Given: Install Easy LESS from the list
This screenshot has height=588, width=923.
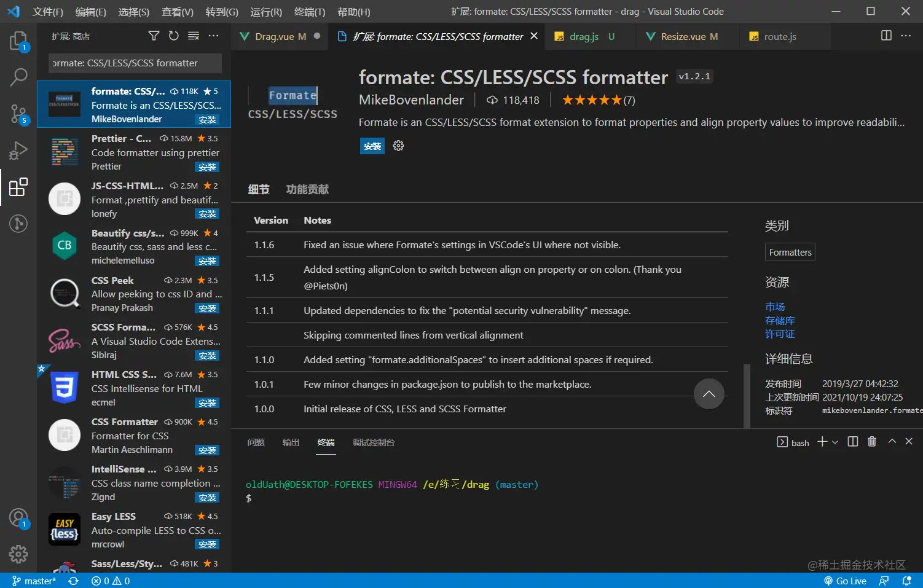Looking at the screenshot, I should tap(208, 544).
